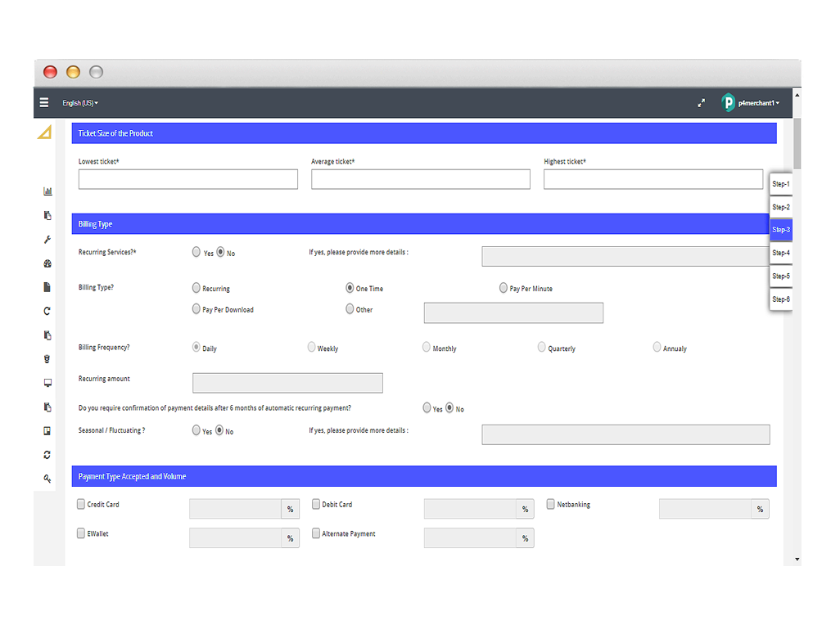840x625 pixels.
Task: Switch to the Step-5 tab
Action: pyautogui.click(x=779, y=276)
